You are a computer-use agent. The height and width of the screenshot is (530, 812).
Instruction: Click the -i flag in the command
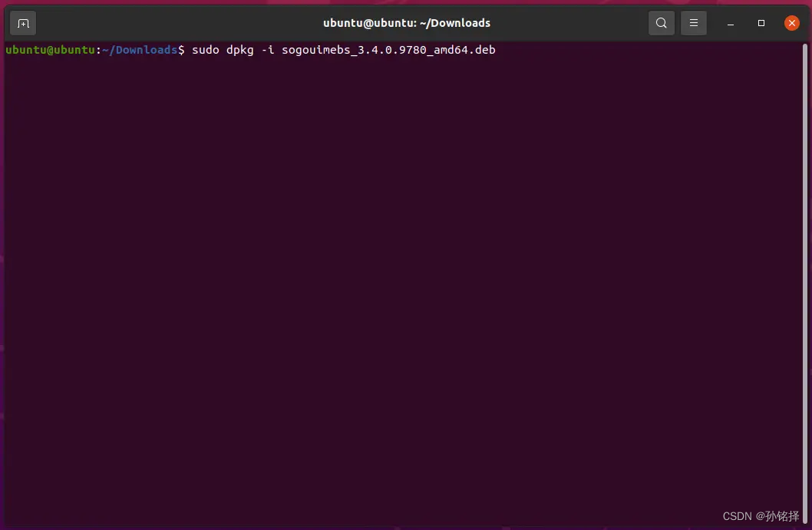[266, 50]
